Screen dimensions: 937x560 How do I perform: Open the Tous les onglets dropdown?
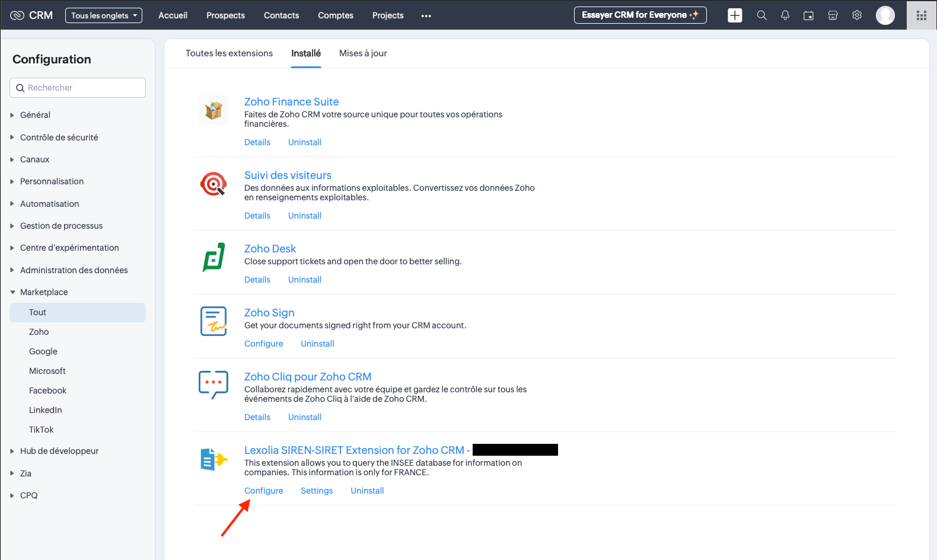pos(104,15)
